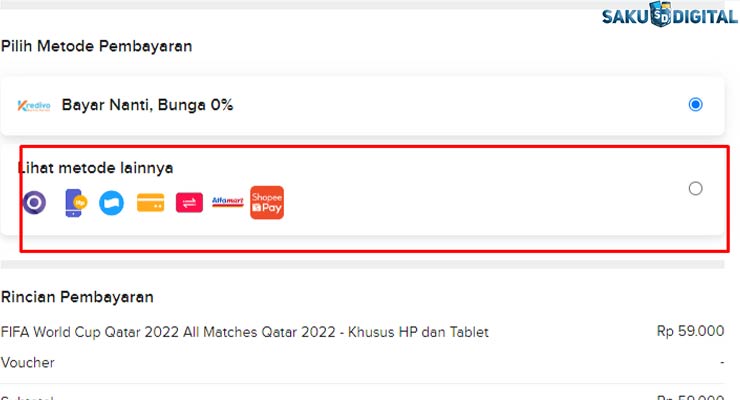Click the Pilih Metode Pembayaran heading

pyautogui.click(x=96, y=46)
